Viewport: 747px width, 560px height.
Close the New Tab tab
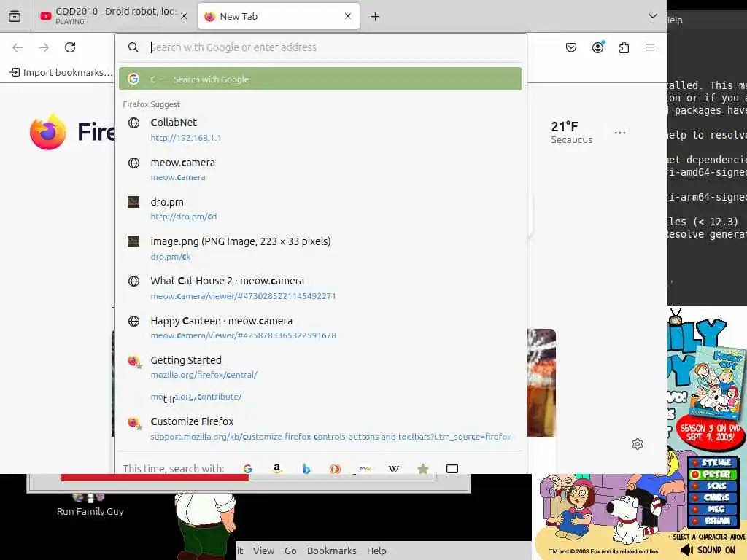point(348,16)
